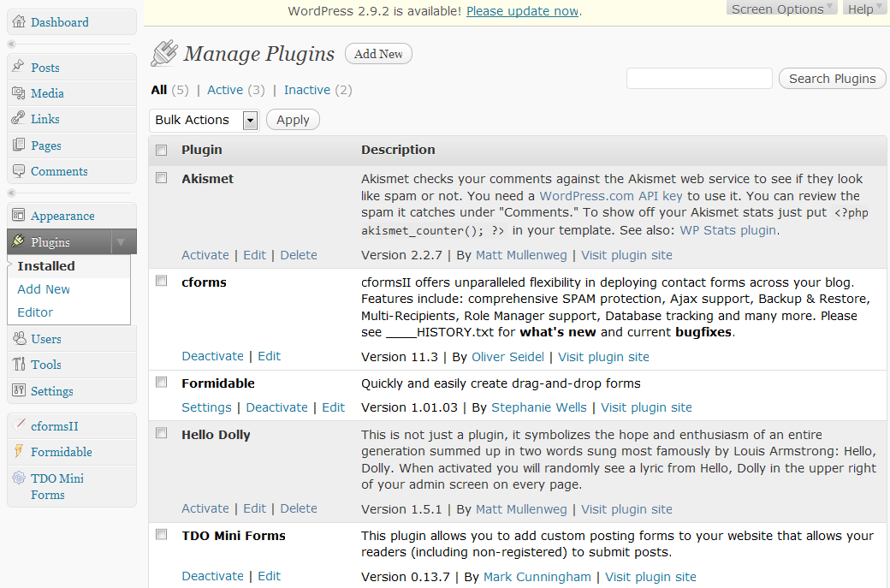
Task: Check the Akismet plugin checkbox
Action: point(162,178)
